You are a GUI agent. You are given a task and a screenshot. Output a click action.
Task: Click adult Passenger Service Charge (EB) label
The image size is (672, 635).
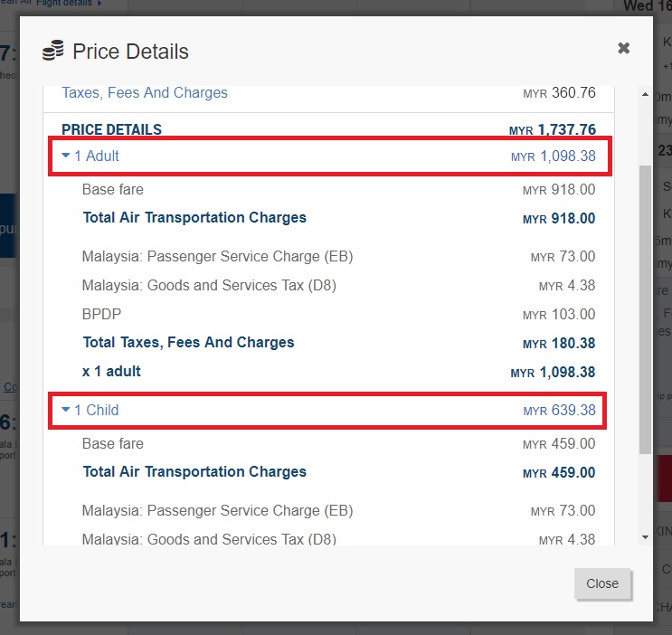[217, 257]
